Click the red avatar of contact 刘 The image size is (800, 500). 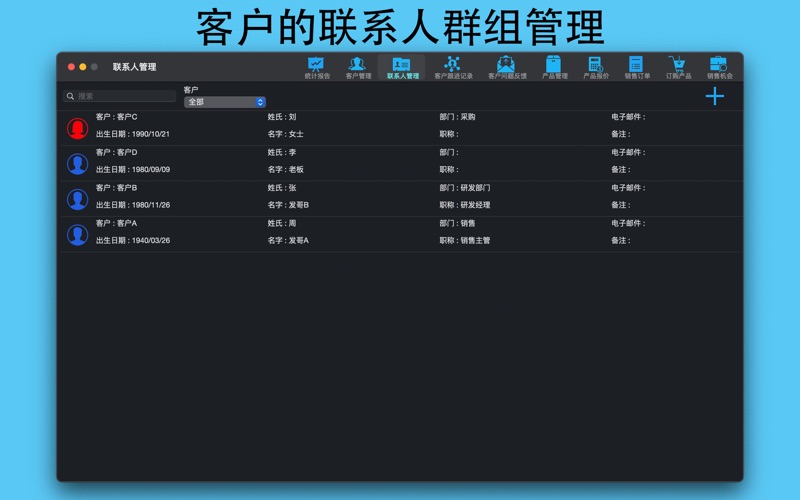point(77,128)
